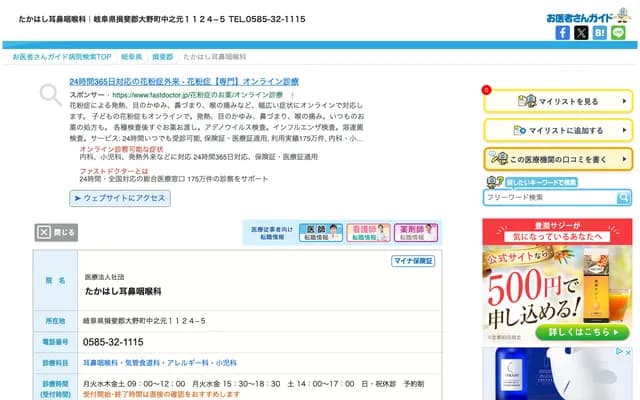Open マイリストを見る

tap(558, 101)
